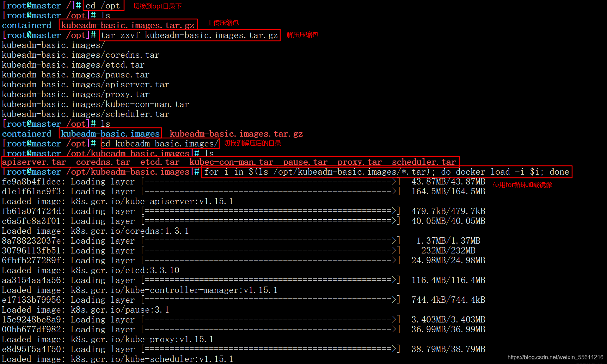The width and height of the screenshot is (607, 364).
Task: Click 'kubeadm-basic.images/apiserver.tar' extracted line
Action: point(86,84)
